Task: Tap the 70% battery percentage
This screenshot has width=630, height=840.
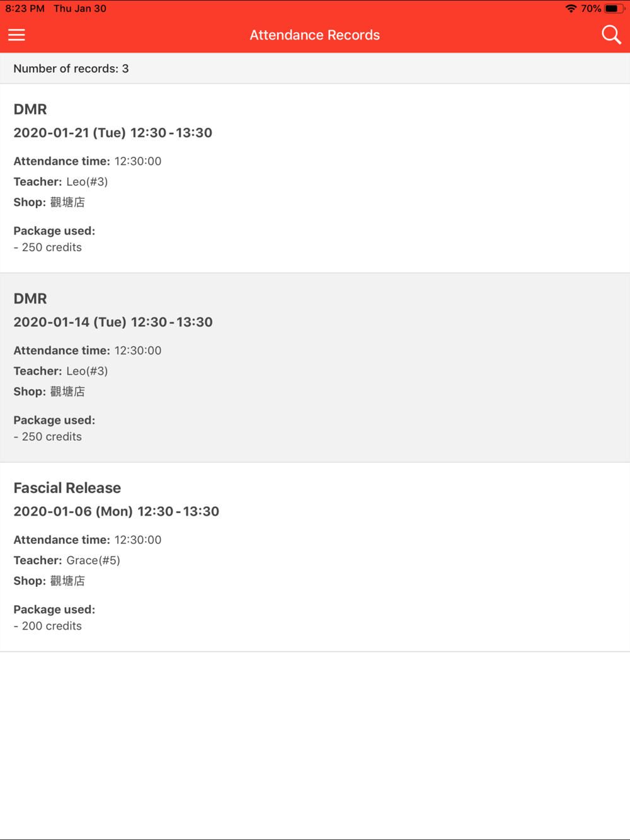Action: click(591, 9)
